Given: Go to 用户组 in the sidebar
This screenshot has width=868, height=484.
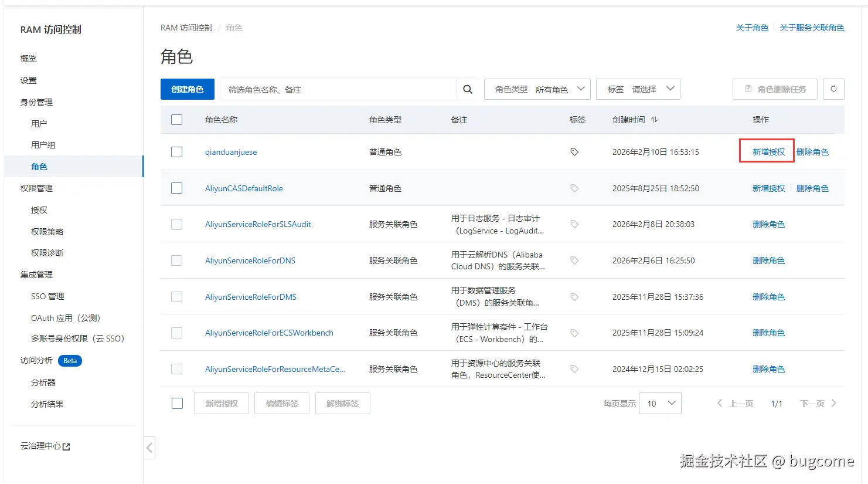Looking at the screenshot, I should 43,145.
